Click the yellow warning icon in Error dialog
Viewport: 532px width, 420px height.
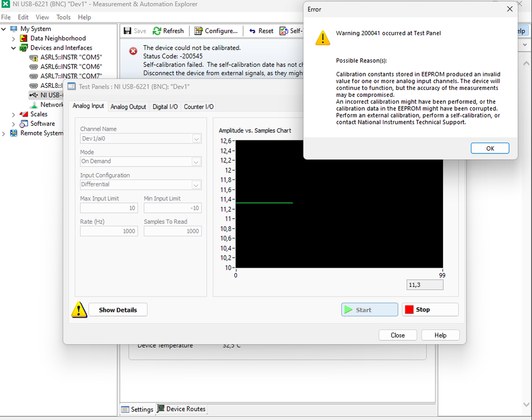tap(323, 38)
